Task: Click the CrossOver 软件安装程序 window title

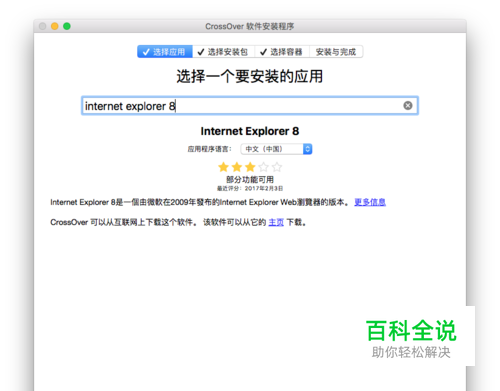Action: 250,26
